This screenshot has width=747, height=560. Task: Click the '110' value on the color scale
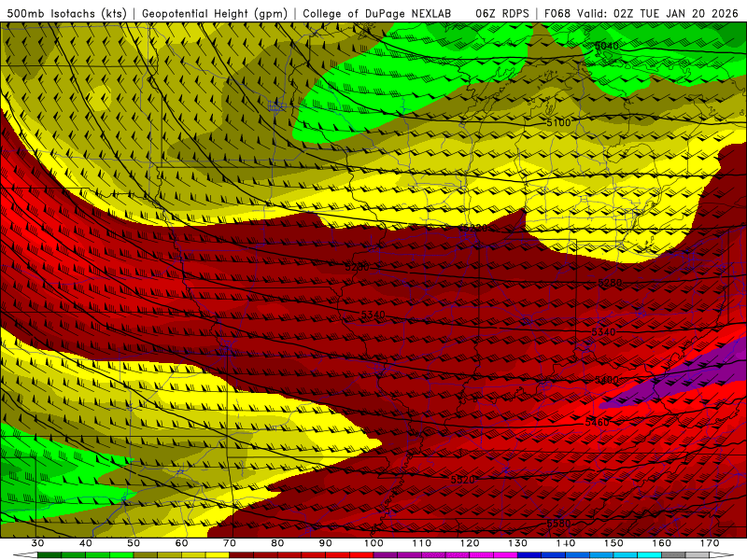422,543
